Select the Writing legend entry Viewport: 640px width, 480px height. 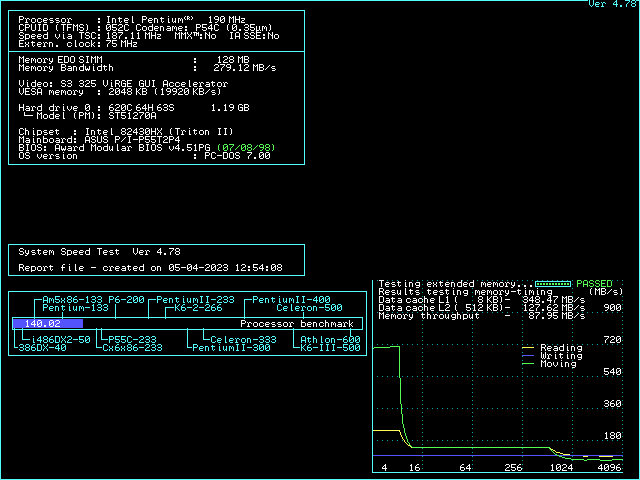(560, 356)
